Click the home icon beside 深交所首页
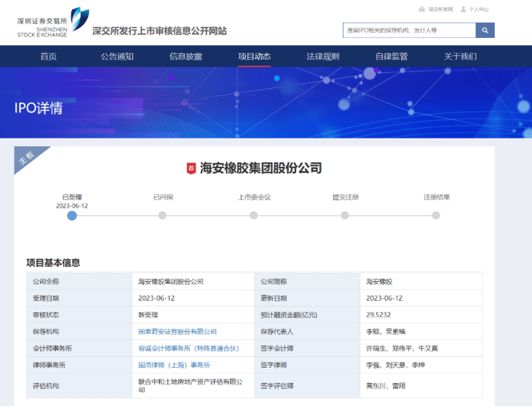The height and width of the screenshot is (407, 532). pyautogui.click(x=422, y=9)
